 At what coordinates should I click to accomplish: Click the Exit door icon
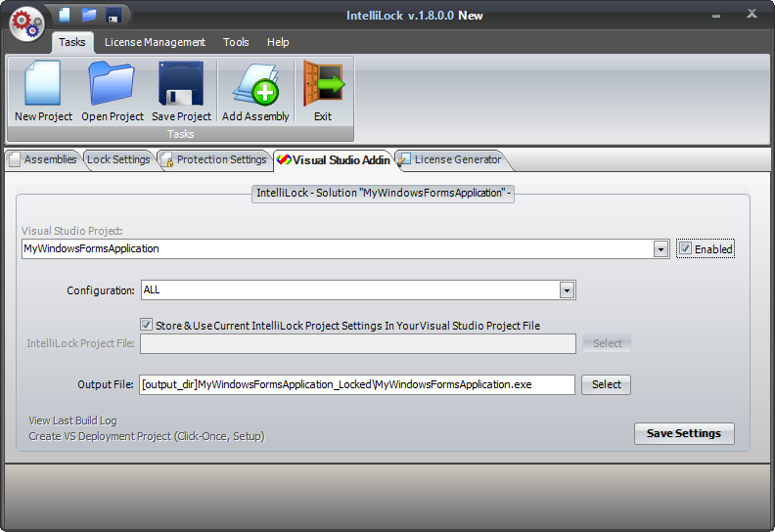coord(323,85)
